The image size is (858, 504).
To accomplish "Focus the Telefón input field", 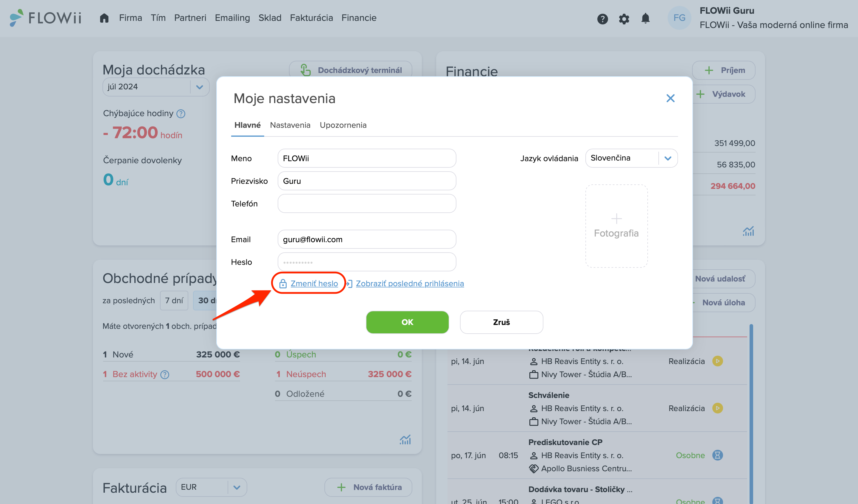I will click(367, 204).
